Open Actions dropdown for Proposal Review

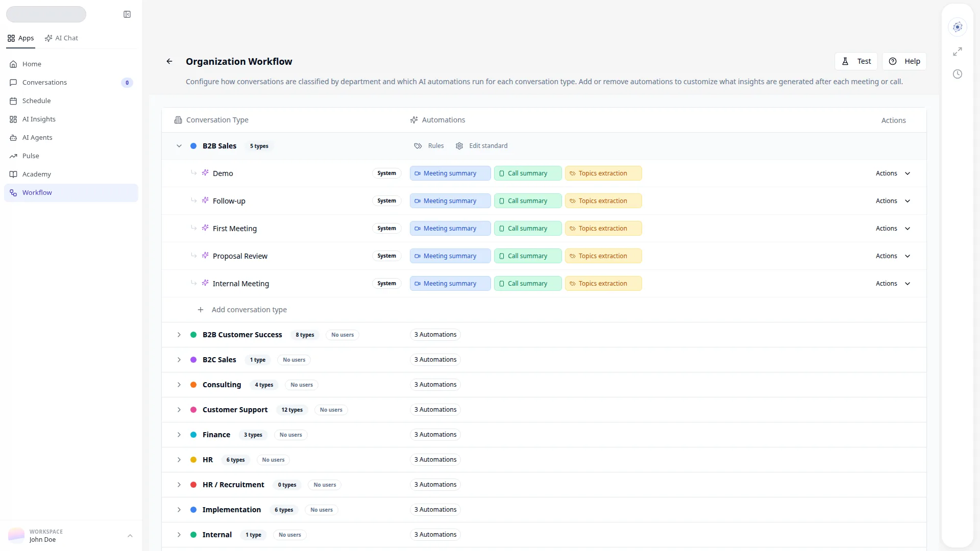893,256
